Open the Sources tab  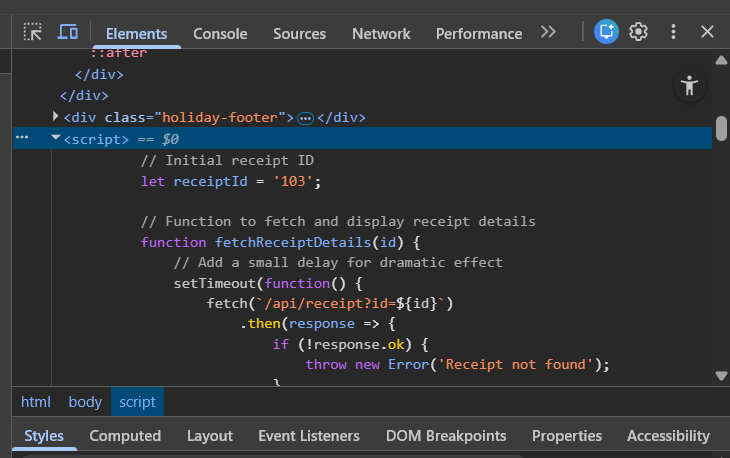point(299,34)
